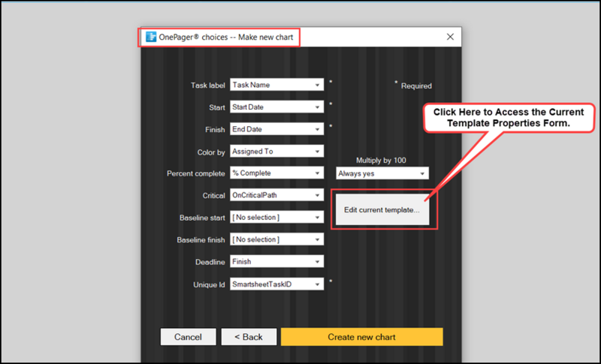Click the 'Percent complete' label text
601x364 pixels.
point(195,174)
